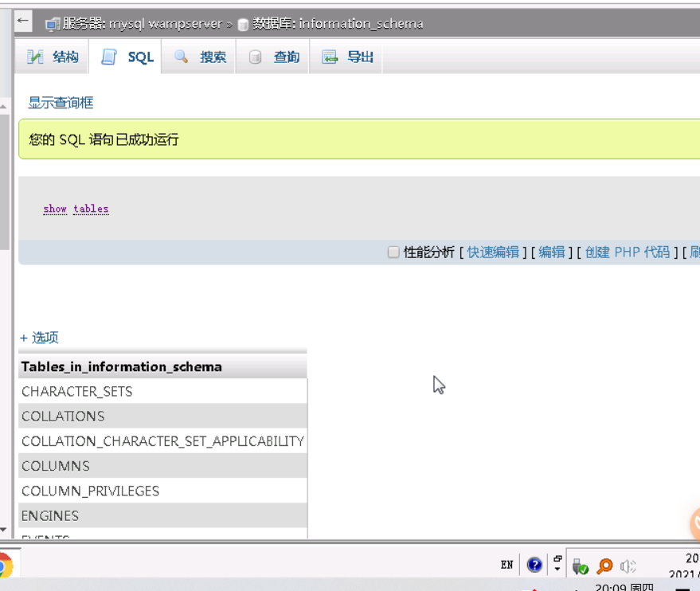Image resolution: width=700 pixels, height=591 pixels.
Task: Click the safely remove hardware tray icon
Action: [x=580, y=566]
